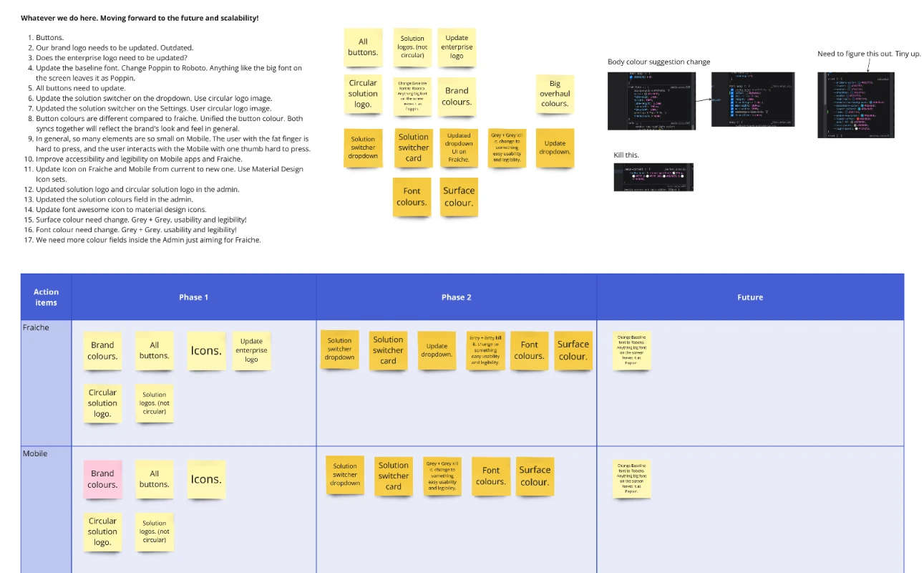Select the Phase 2 column header
The height and width of the screenshot is (573, 924).
click(x=457, y=297)
